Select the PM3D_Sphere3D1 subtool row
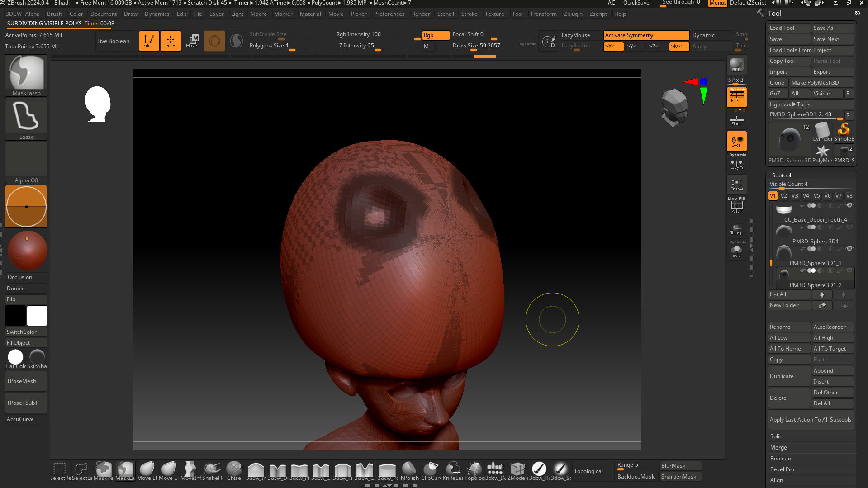 815,234
